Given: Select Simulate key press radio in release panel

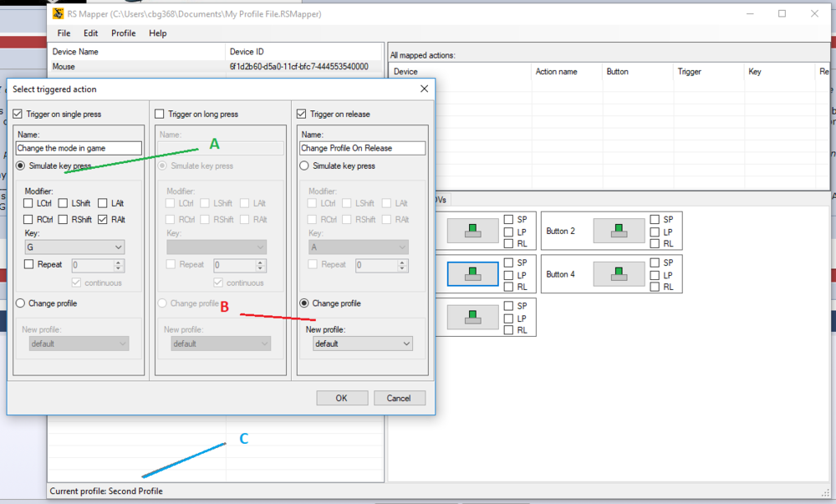Looking at the screenshot, I should [x=304, y=165].
